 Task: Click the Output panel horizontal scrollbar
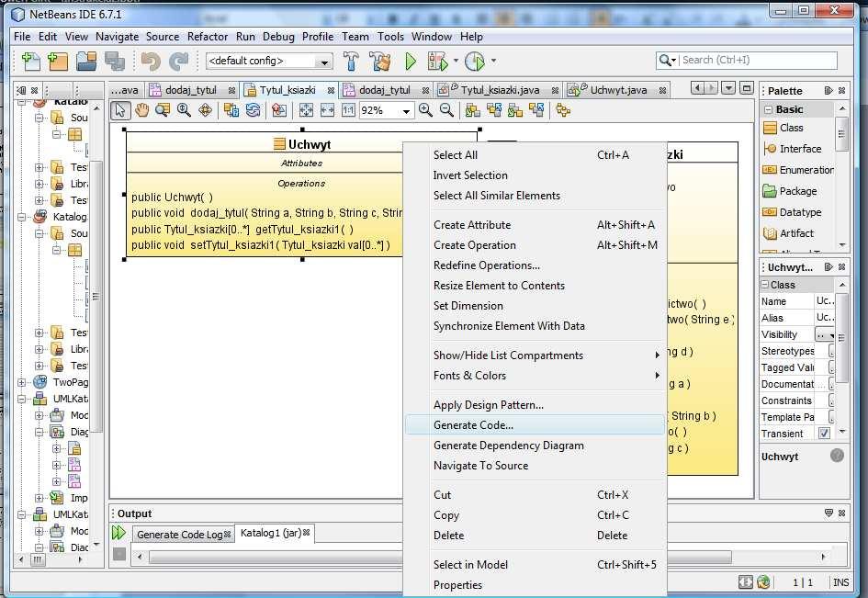[x=441, y=557]
